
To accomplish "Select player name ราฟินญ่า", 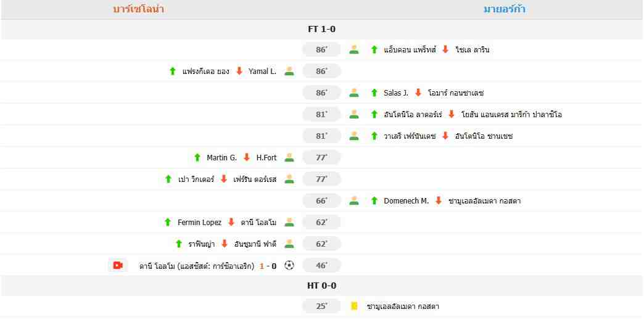I will click(x=201, y=244).
